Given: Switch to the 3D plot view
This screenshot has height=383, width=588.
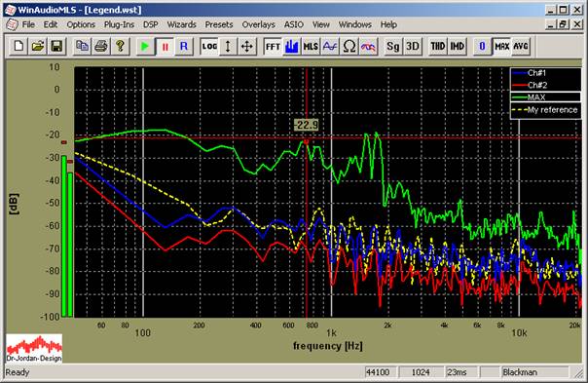Looking at the screenshot, I should pyautogui.click(x=412, y=46).
